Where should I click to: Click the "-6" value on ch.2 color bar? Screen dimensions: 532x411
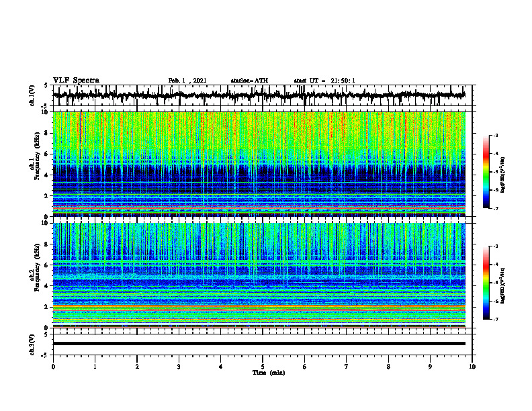tap(496, 301)
